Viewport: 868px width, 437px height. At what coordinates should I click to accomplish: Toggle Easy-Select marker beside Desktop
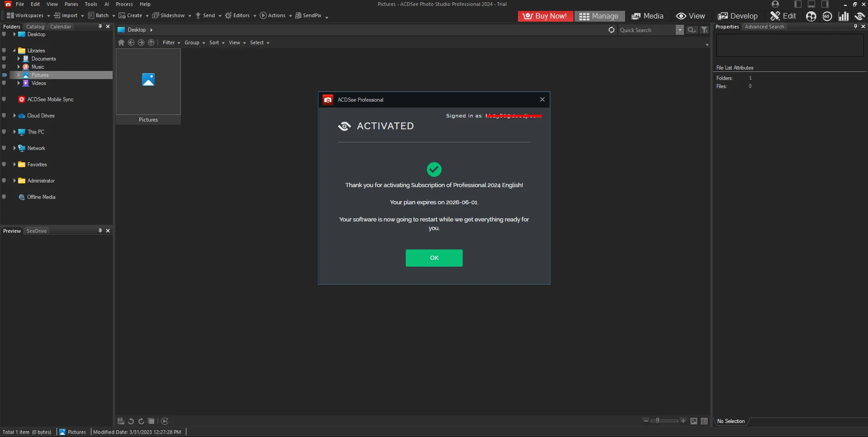click(x=4, y=34)
